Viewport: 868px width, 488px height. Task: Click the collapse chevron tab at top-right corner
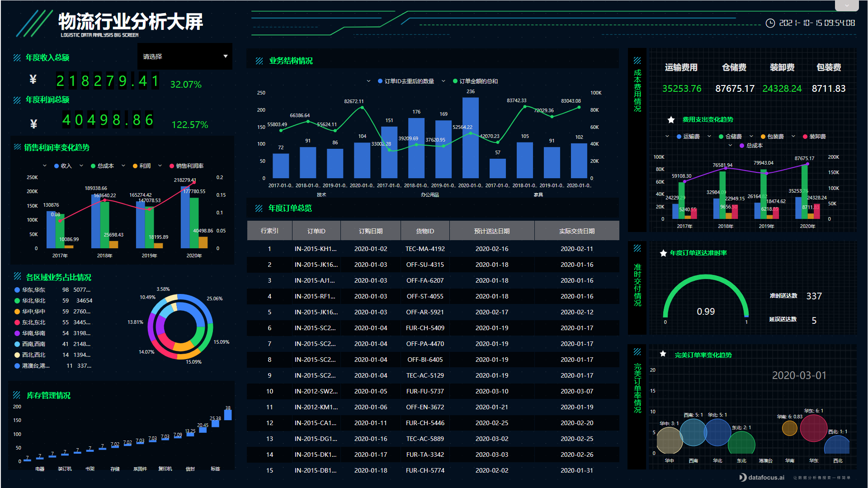coord(847,5)
